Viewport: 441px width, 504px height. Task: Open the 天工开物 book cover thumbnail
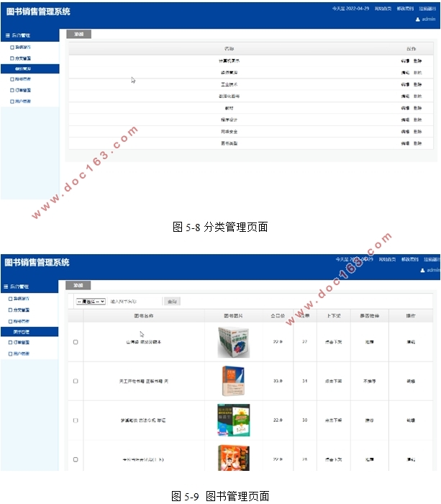tap(234, 381)
